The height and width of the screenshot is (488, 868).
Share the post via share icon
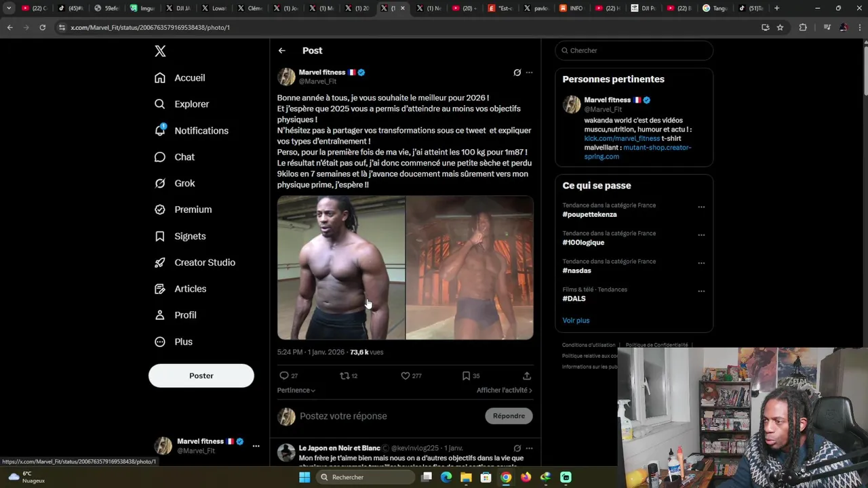coord(527,375)
